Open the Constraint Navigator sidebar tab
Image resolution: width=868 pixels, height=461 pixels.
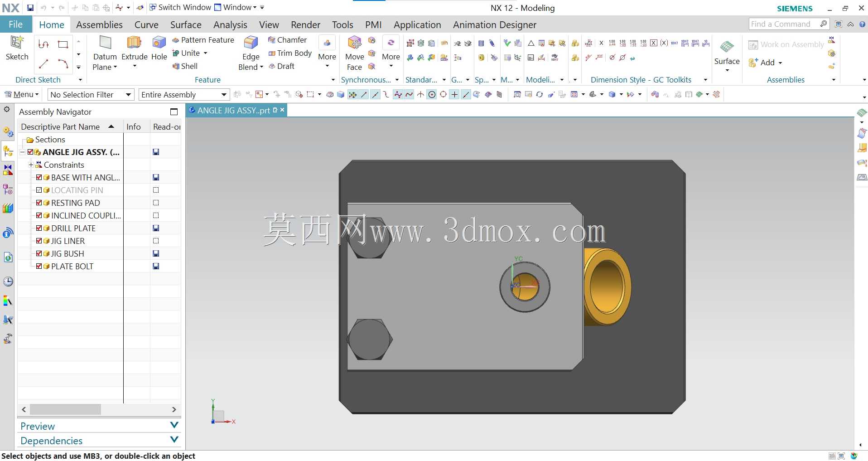(x=8, y=170)
